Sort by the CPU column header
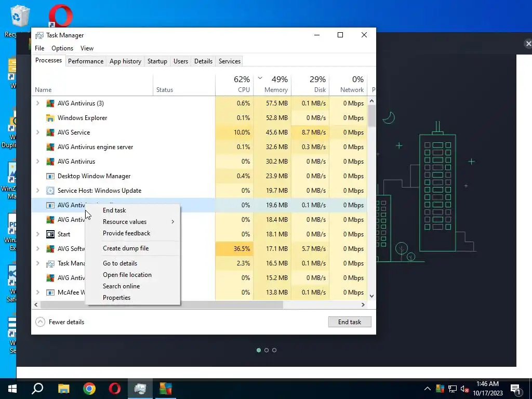The height and width of the screenshot is (399, 532). [234, 85]
